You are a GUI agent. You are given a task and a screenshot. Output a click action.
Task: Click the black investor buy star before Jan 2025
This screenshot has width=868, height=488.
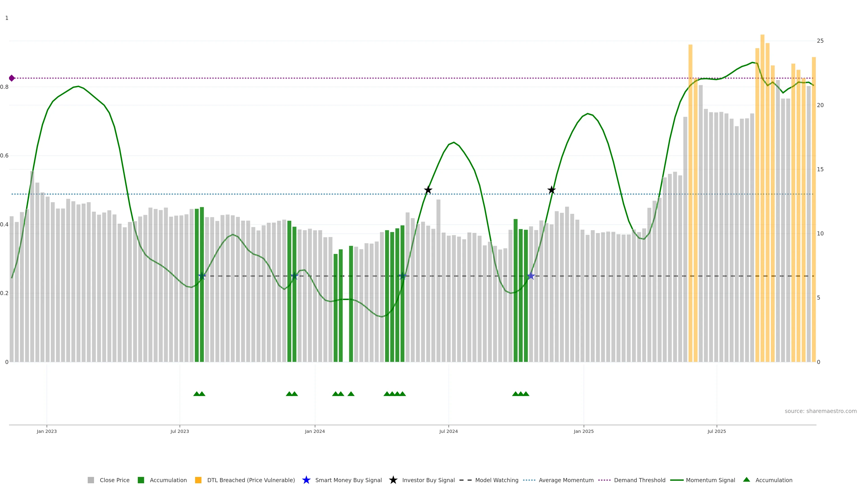[x=551, y=190]
